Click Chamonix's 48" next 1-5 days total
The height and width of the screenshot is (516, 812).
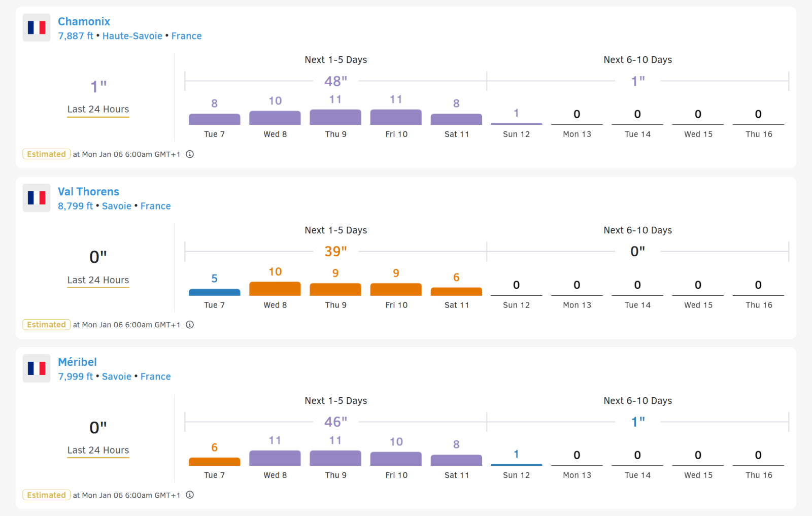click(x=336, y=81)
